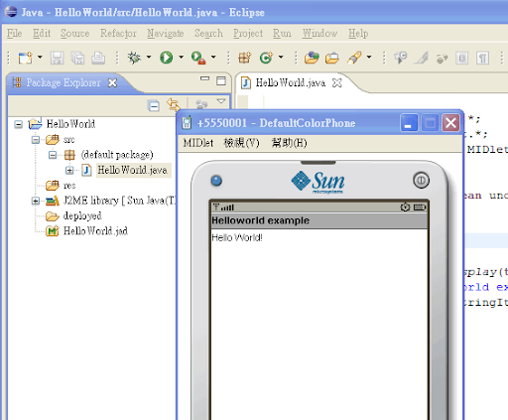Open the Search menu
The image size is (508, 420).
pyautogui.click(x=208, y=33)
